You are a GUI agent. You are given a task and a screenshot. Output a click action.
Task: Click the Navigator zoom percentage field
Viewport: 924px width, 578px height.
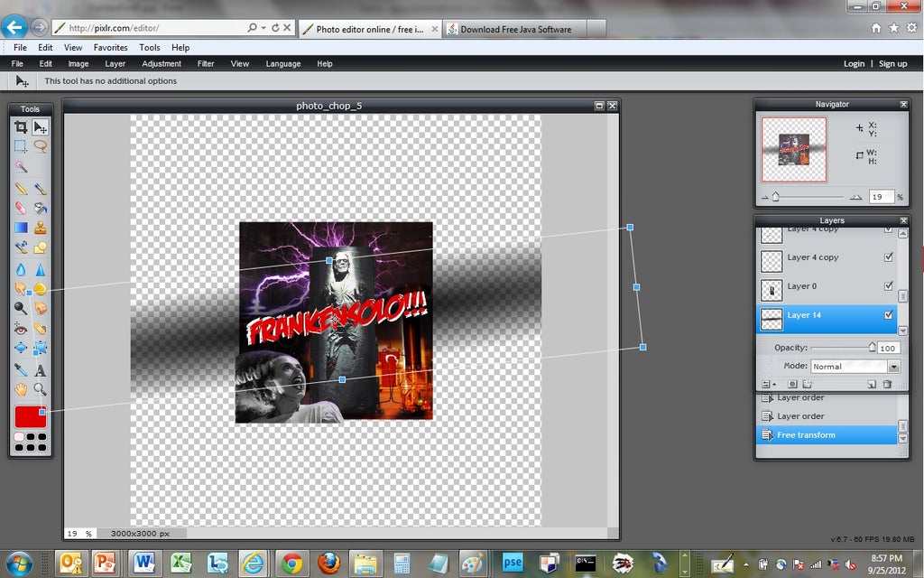[x=881, y=197]
